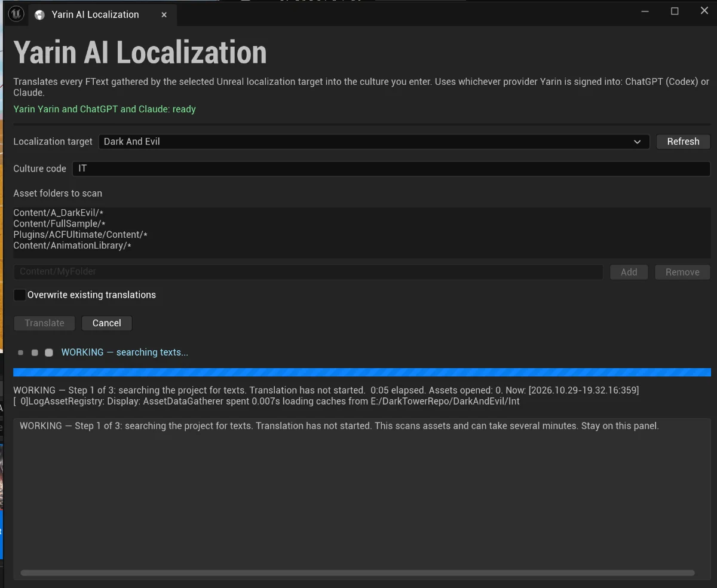Close the Yarin AI Localization tab
The width and height of the screenshot is (717, 588).
pos(164,15)
